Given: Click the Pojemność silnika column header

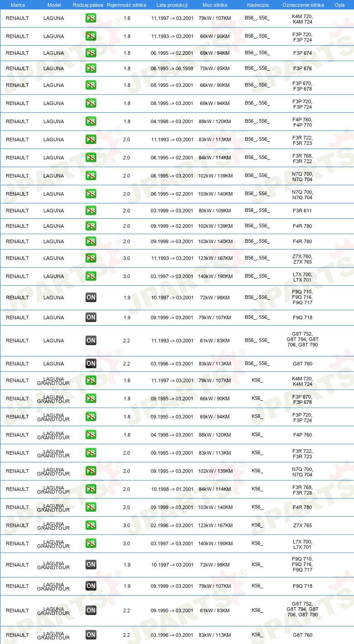Looking at the screenshot, I should coord(126,5).
